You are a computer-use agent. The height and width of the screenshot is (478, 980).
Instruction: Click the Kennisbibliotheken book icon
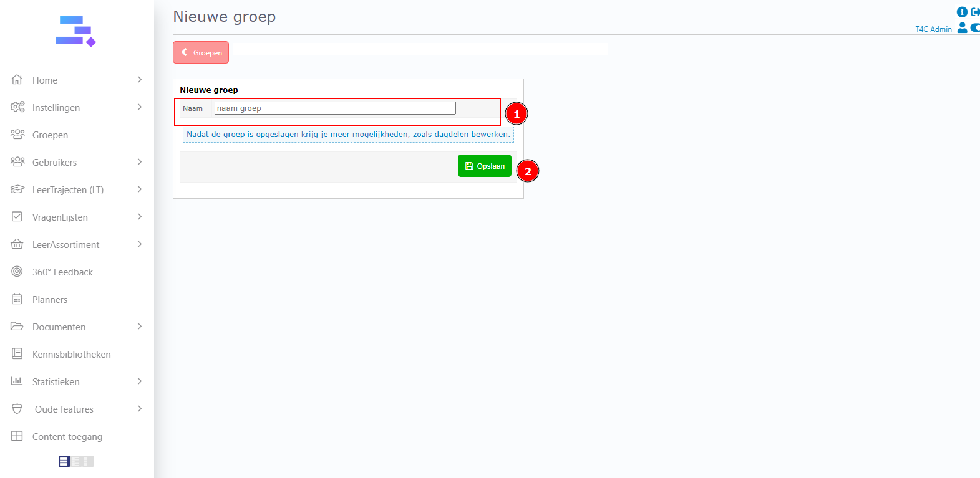(17, 354)
